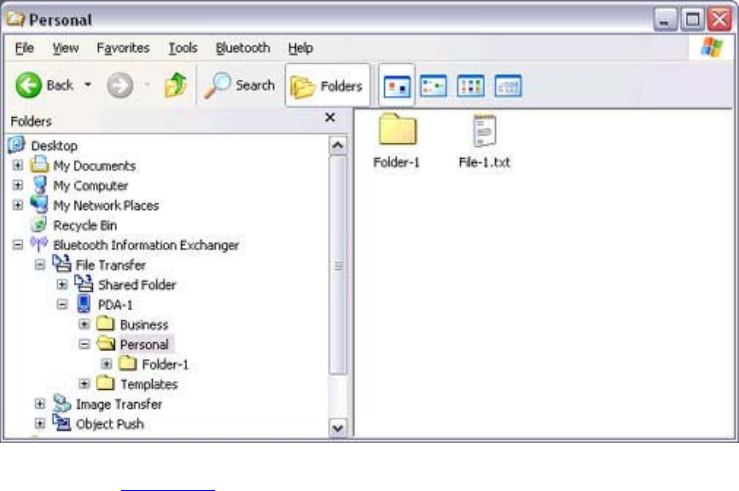The height and width of the screenshot is (491, 739).
Task: Select the 'Object Push' tree label
Action: 110,424
